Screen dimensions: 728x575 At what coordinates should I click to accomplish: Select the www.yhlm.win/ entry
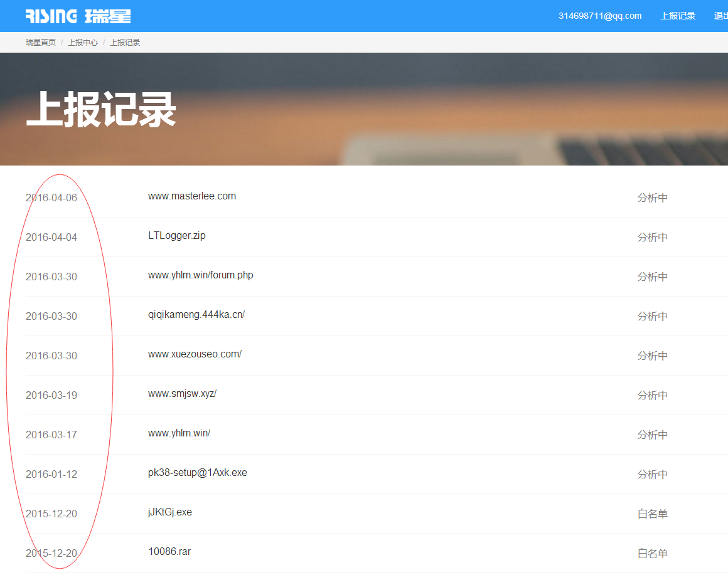tap(179, 433)
